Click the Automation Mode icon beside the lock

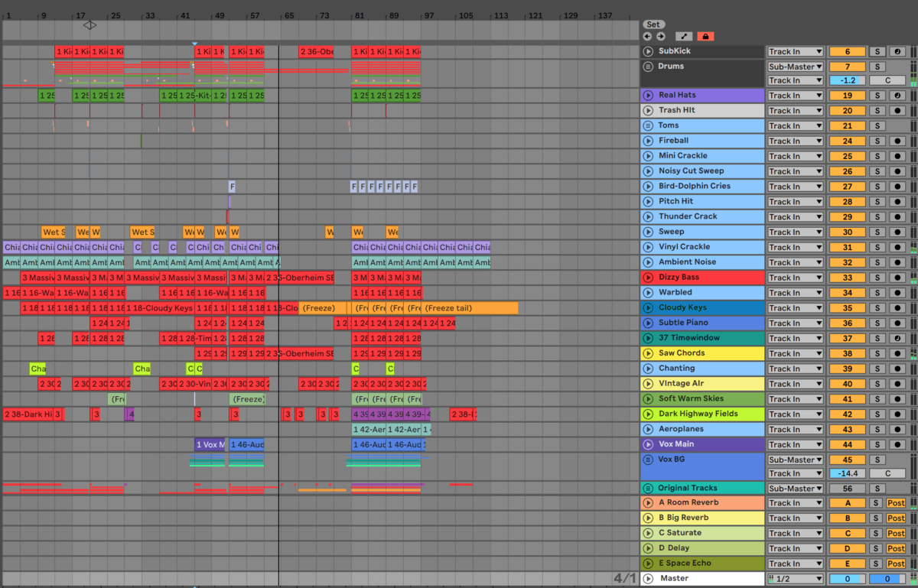point(683,36)
